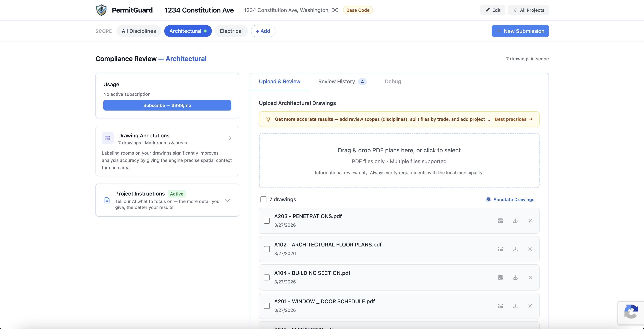Click the Base Code badge
This screenshot has width=644, height=329.
(x=358, y=10)
